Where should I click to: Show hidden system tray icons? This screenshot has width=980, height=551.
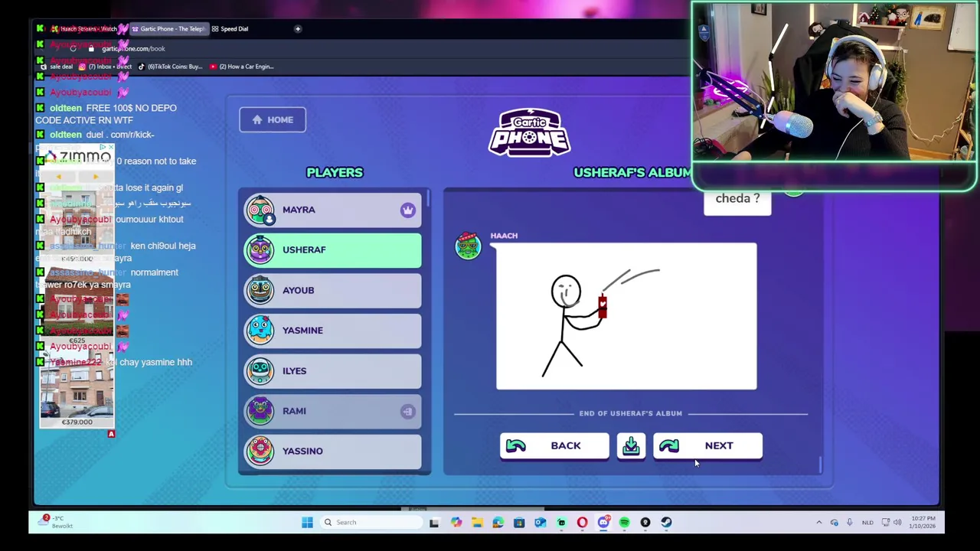pyautogui.click(x=818, y=523)
